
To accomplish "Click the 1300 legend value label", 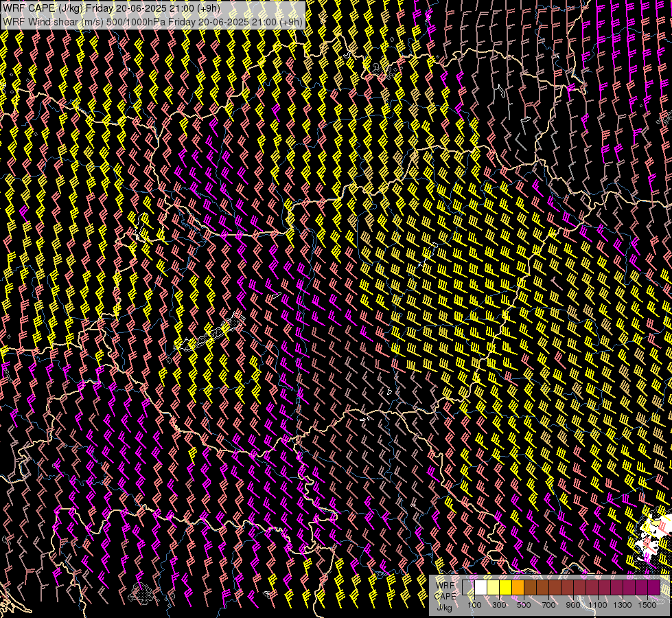I will pos(623,605).
